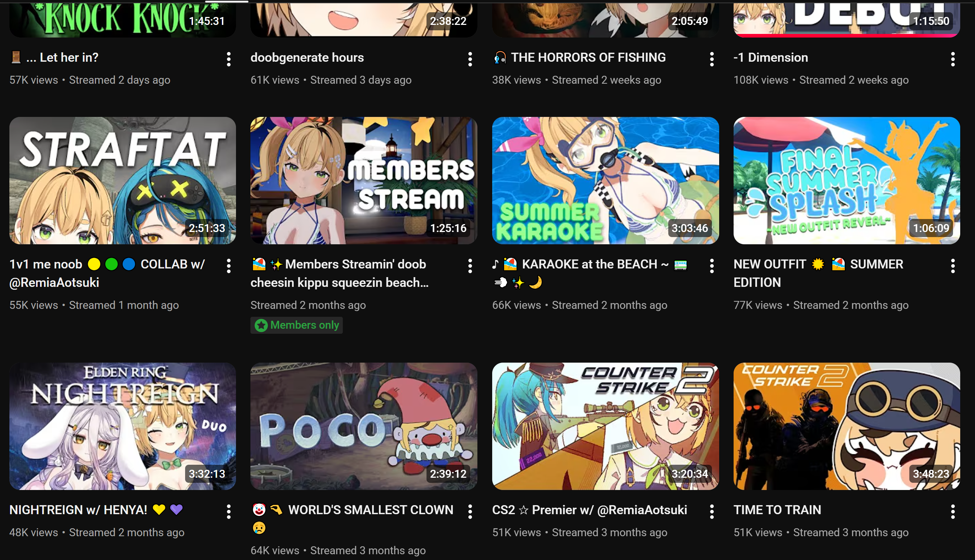The height and width of the screenshot is (560, 975).
Task: Open more options for 'NEW OUTFIT SUMMER EDITION'
Action: tap(953, 266)
